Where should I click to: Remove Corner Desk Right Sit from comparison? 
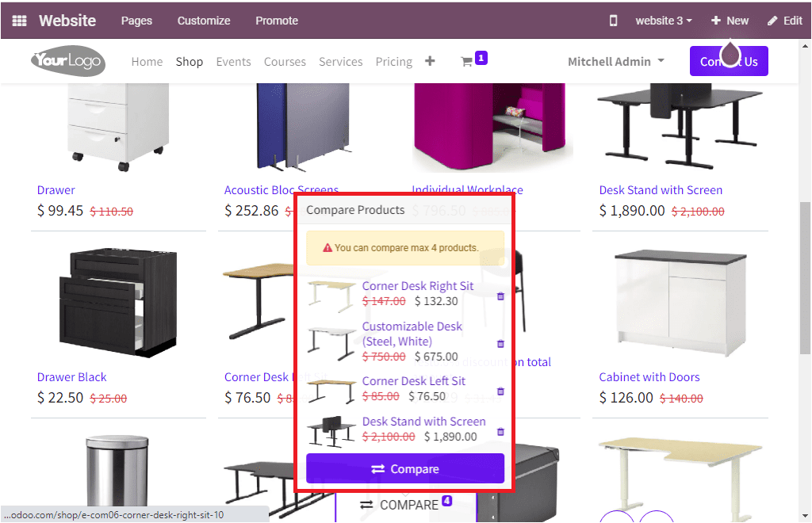tap(501, 296)
